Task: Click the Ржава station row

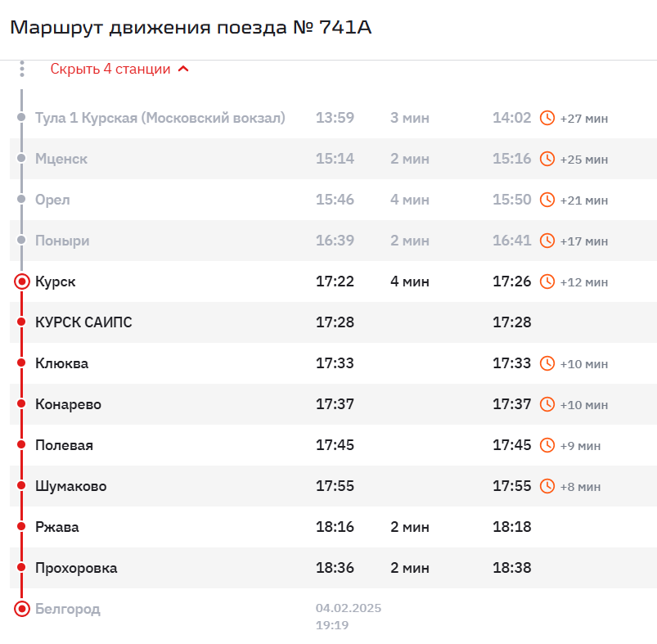Action: (x=327, y=527)
